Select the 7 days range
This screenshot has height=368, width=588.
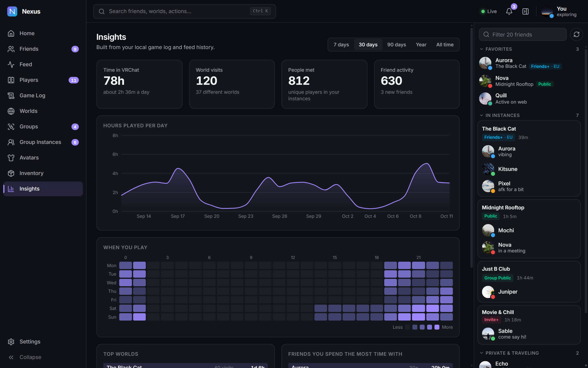[341, 44]
